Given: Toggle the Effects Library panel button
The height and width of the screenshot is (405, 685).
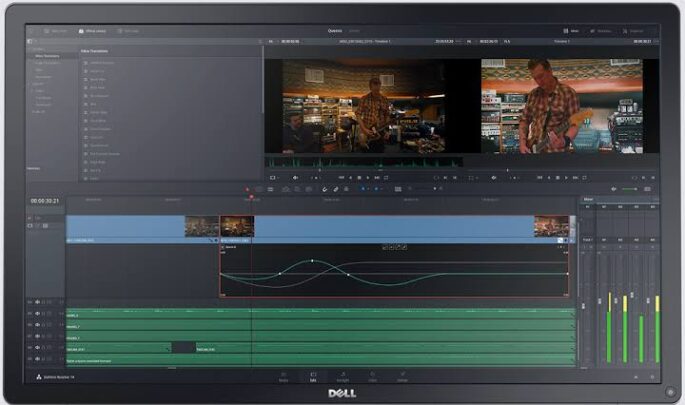Looking at the screenshot, I should 92,31.
